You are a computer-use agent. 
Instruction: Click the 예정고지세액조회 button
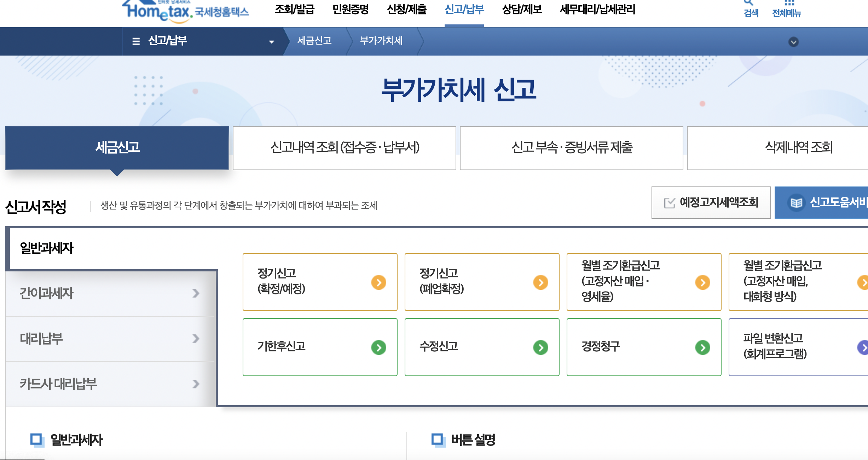pyautogui.click(x=711, y=203)
